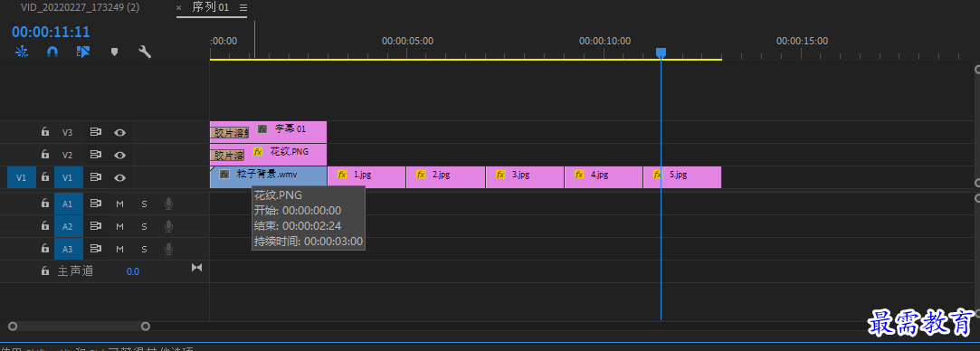Select the 5.jpg clip
980x351 pixels.
682,177
